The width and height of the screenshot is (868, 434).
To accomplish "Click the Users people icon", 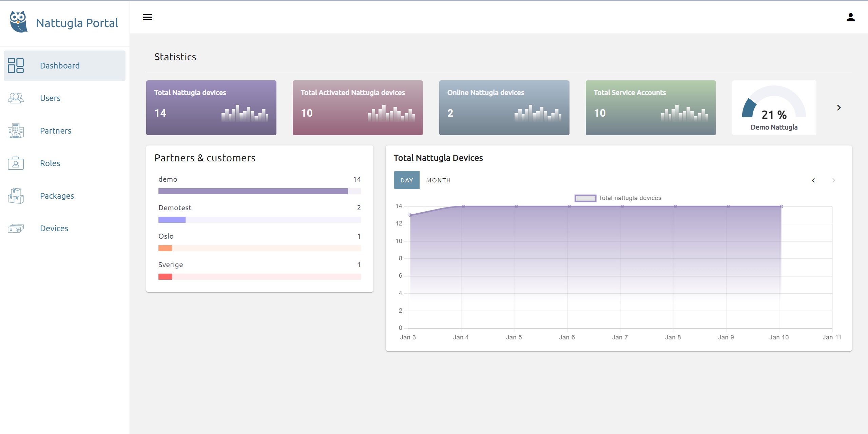I will 16,98.
